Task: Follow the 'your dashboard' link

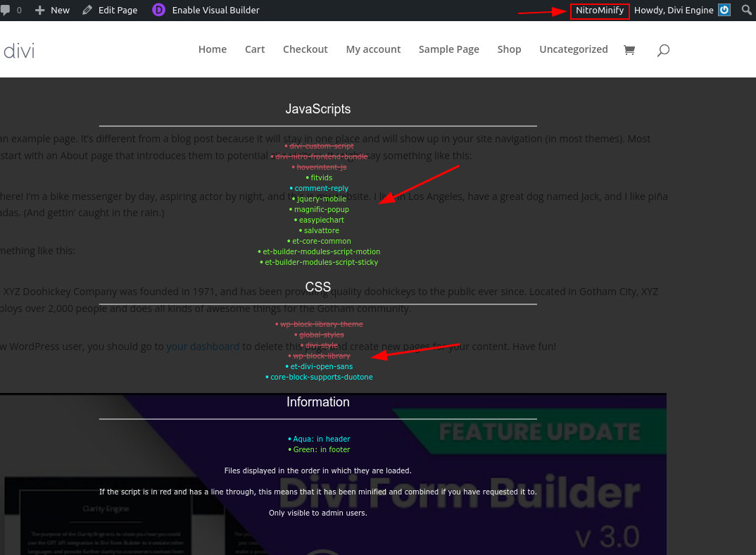Action: pos(203,347)
